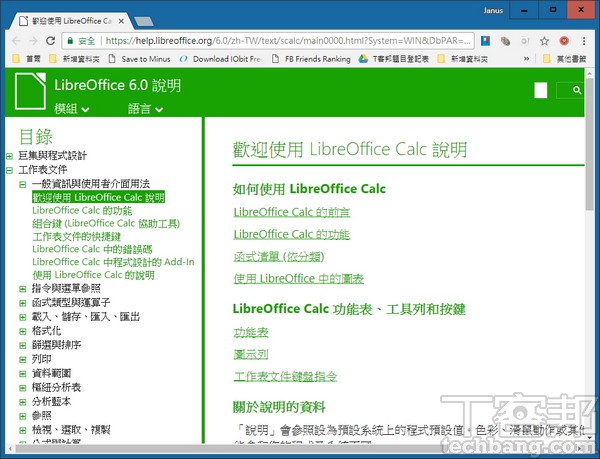The image size is (600, 459).
Task: Open the FB Friends Ranking bookmark
Action: [x=311, y=59]
